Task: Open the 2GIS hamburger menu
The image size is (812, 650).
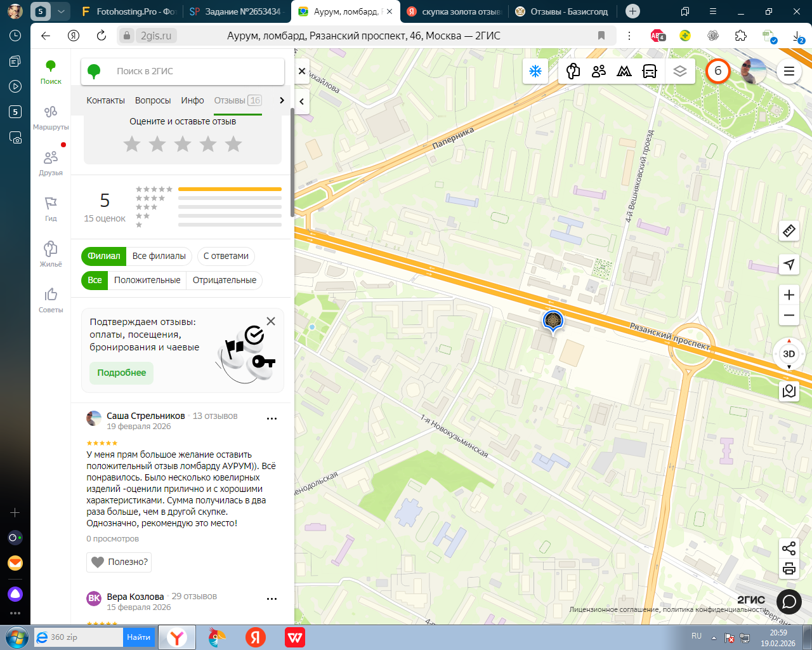Action: tap(789, 71)
